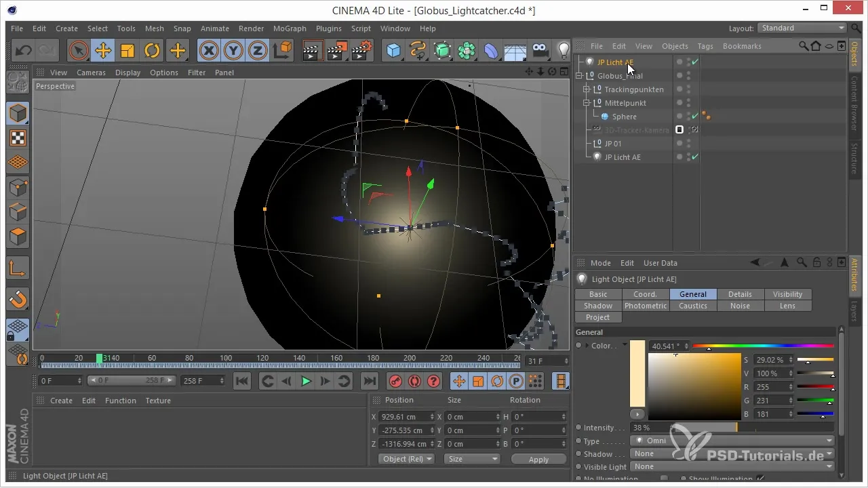The height and width of the screenshot is (488, 868).
Task: Open keyframe selection question-mark icon
Action: pos(433,382)
